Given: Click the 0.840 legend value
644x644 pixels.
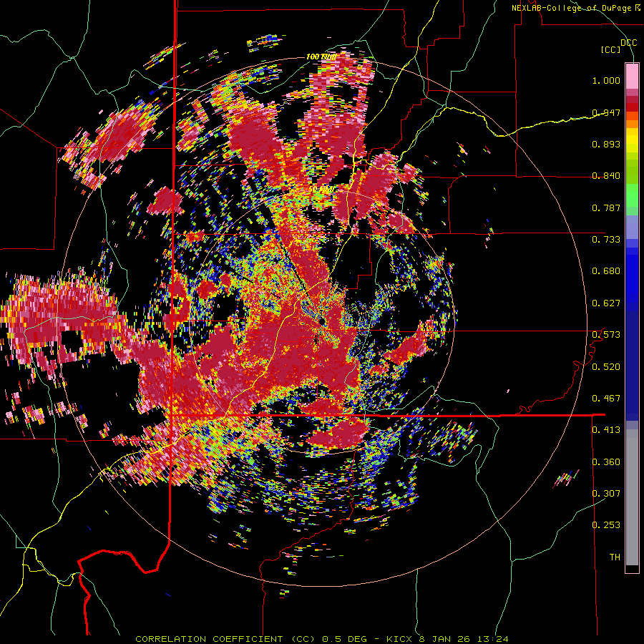Looking at the screenshot, I should pyautogui.click(x=606, y=176).
